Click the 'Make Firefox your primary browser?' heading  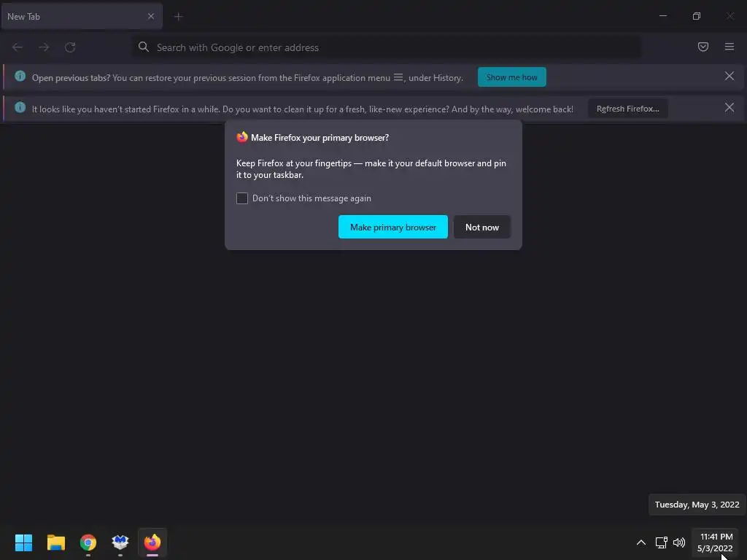click(x=320, y=138)
